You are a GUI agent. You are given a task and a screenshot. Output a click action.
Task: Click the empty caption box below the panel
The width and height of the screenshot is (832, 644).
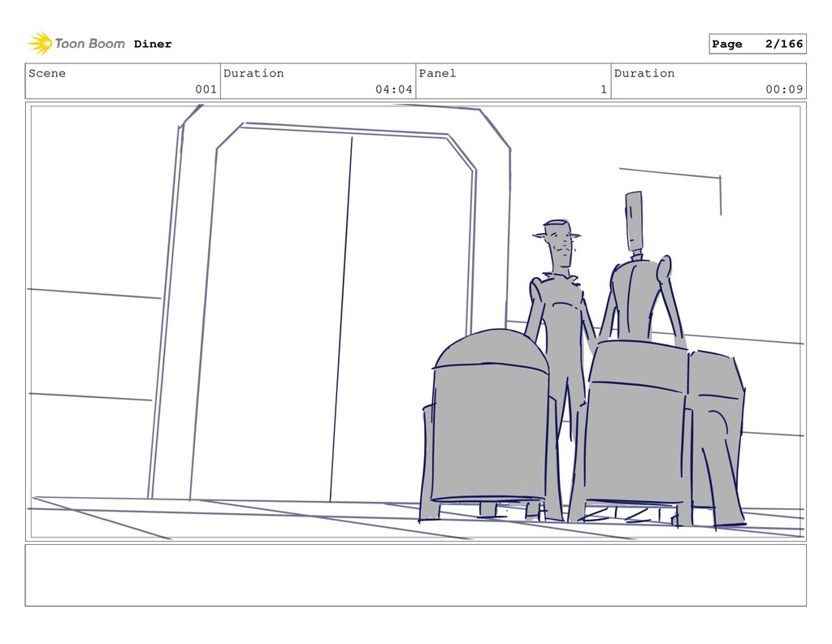[x=415, y=575]
